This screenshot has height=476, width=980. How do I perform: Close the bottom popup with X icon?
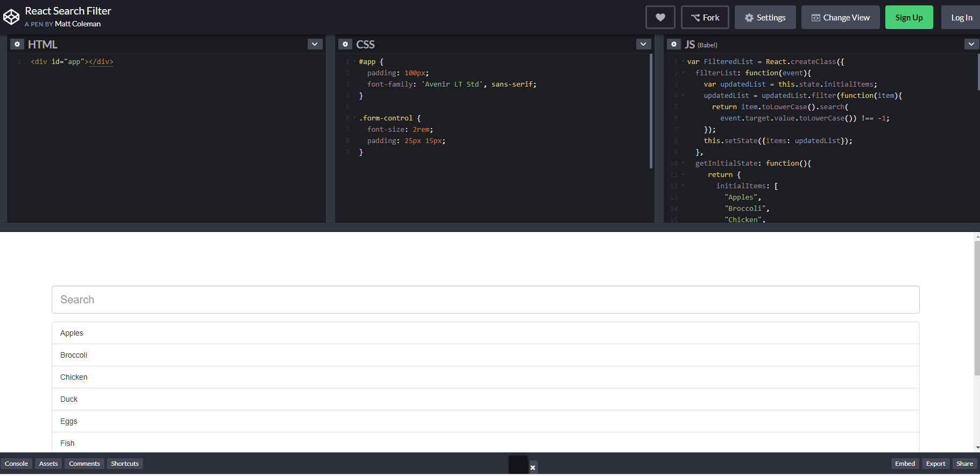532,467
